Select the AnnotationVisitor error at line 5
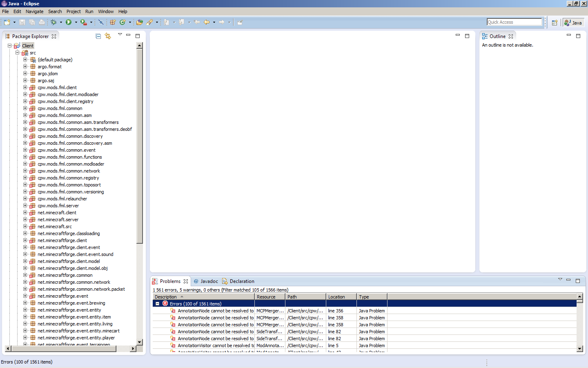 365,346
